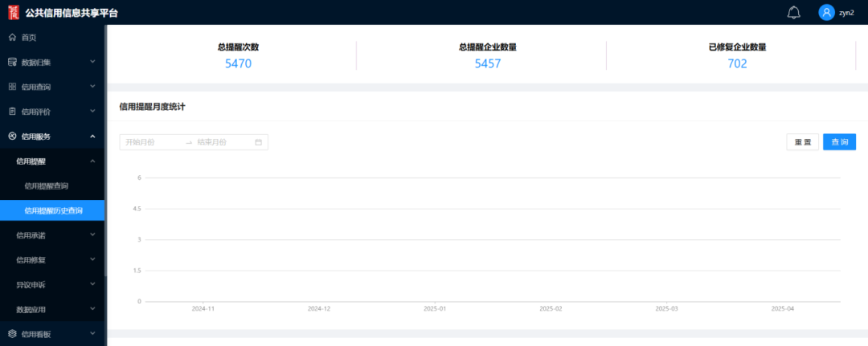The height and width of the screenshot is (346, 868).
Task: Click the document icon beside 信用评价
Action: (x=12, y=111)
